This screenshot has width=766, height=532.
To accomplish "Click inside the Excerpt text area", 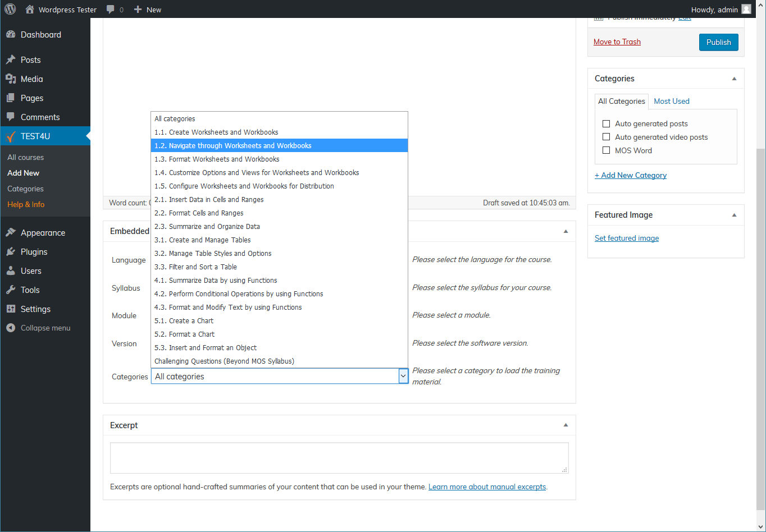I will point(339,457).
